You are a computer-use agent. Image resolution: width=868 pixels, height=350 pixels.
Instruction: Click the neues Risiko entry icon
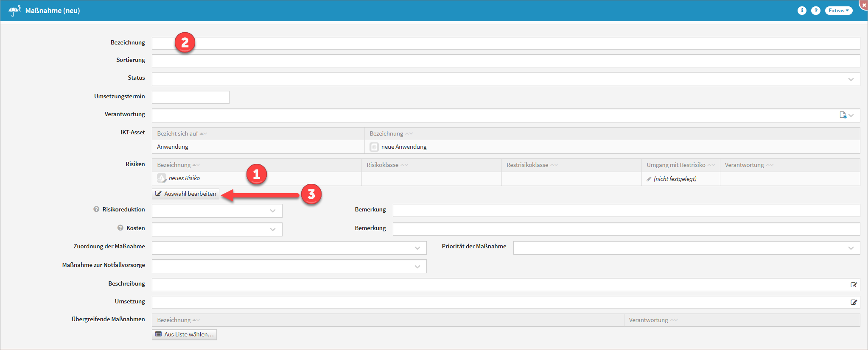coord(162,178)
